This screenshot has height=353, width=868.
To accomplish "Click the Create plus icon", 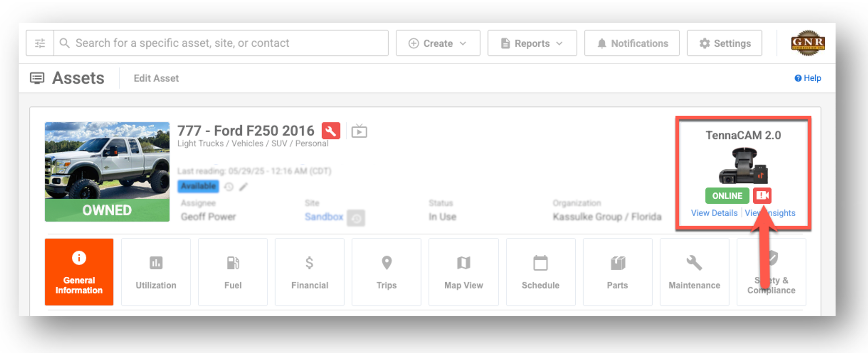I will tap(414, 43).
